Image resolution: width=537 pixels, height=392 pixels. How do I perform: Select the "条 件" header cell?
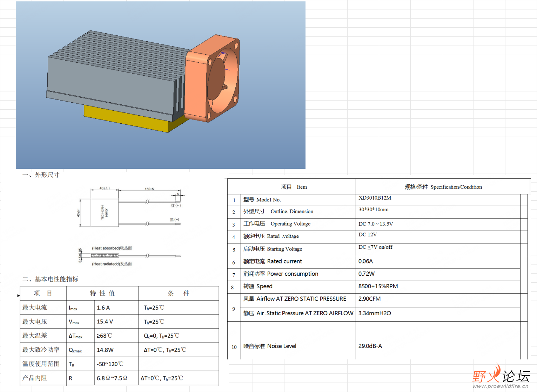click(x=179, y=293)
